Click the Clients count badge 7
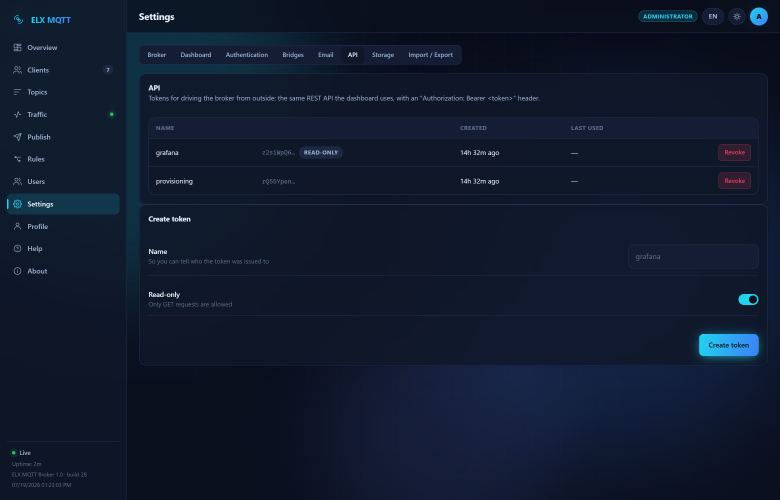The width and height of the screenshot is (780, 500). [107, 70]
